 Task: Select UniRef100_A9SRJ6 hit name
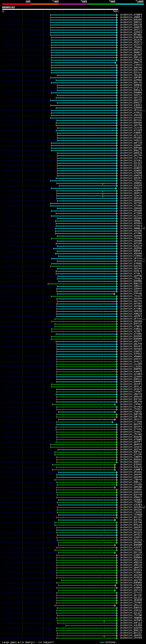pos(131,271)
